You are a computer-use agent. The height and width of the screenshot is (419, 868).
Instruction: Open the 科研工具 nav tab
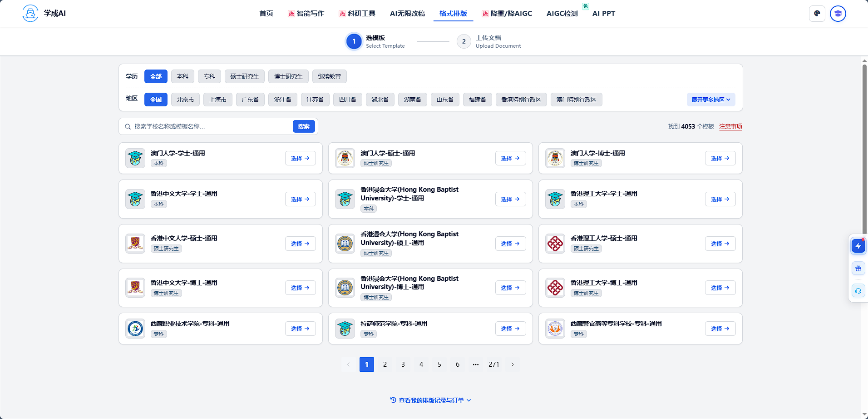357,13
